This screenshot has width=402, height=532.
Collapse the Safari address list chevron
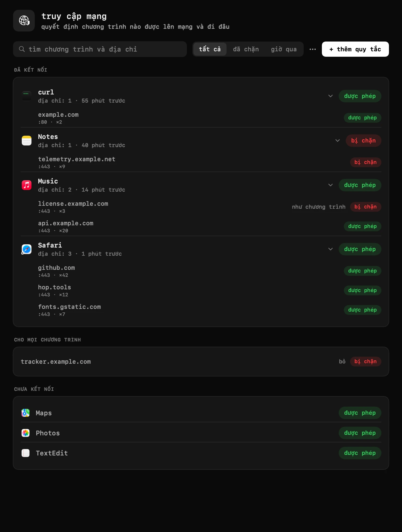[x=331, y=249]
